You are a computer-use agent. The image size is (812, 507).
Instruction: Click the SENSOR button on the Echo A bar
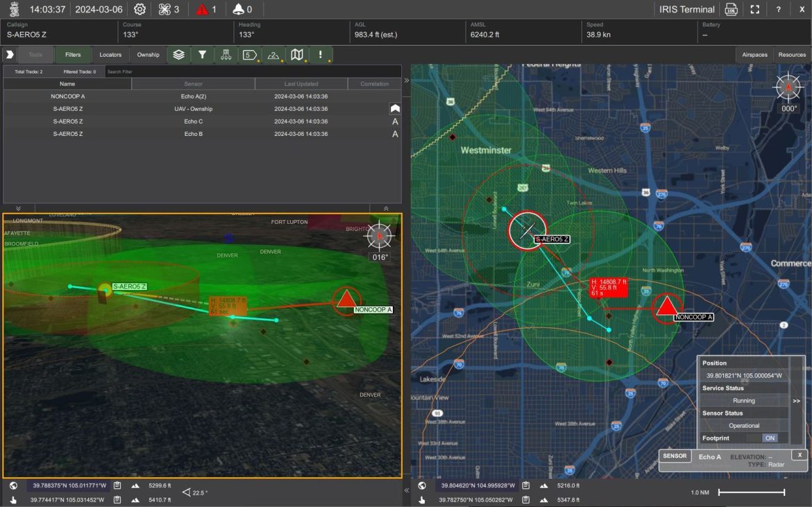click(674, 456)
